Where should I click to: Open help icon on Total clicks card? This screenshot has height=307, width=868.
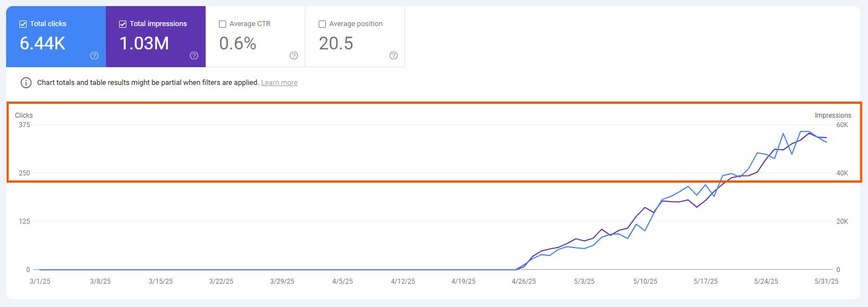(x=94, y=56)
